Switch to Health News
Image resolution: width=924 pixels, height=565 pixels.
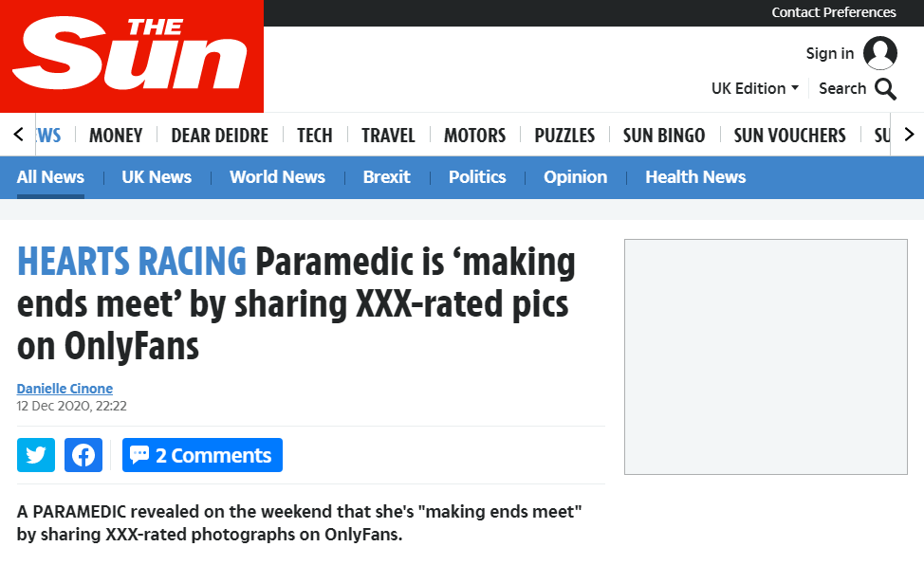tap(695, 176)
